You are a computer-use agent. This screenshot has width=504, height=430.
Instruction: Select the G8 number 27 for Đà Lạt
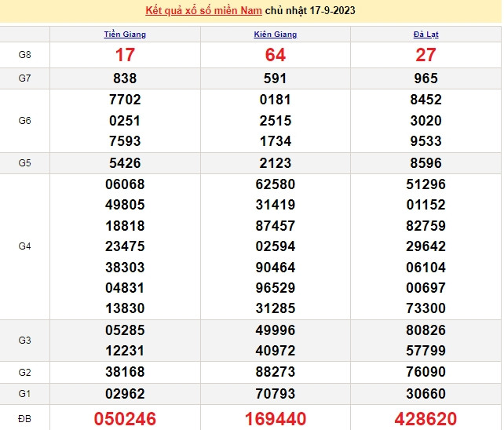coord(426,55)
